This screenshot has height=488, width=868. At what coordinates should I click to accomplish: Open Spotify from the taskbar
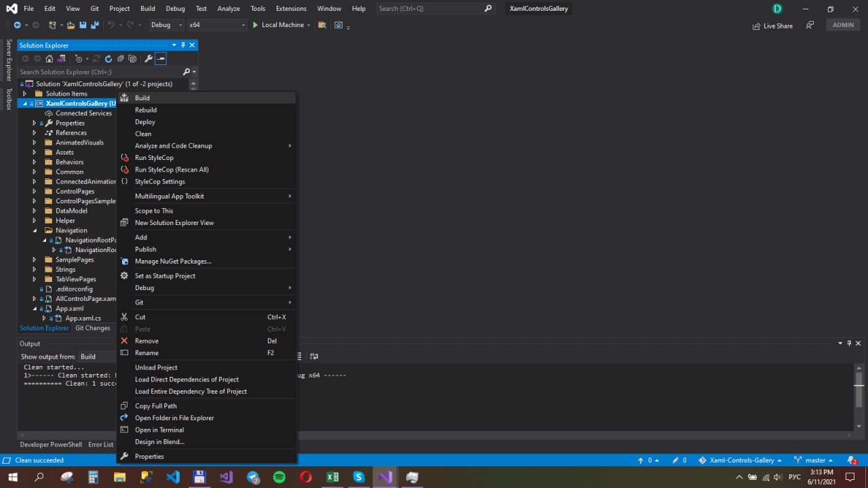click(279, 477)
